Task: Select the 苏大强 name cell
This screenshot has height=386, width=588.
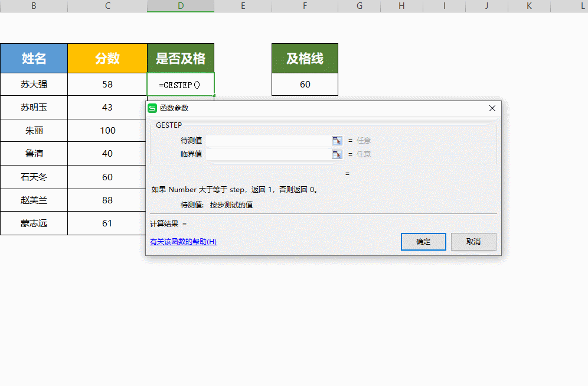Action: click(34, 85)
